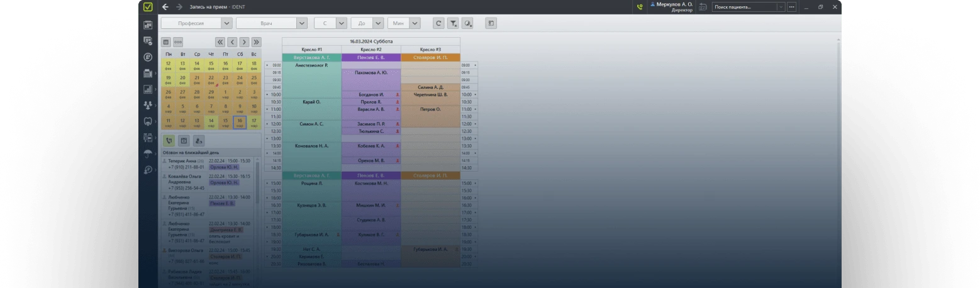
Task: Clear filters with the funnel icon
Action: 453,23
